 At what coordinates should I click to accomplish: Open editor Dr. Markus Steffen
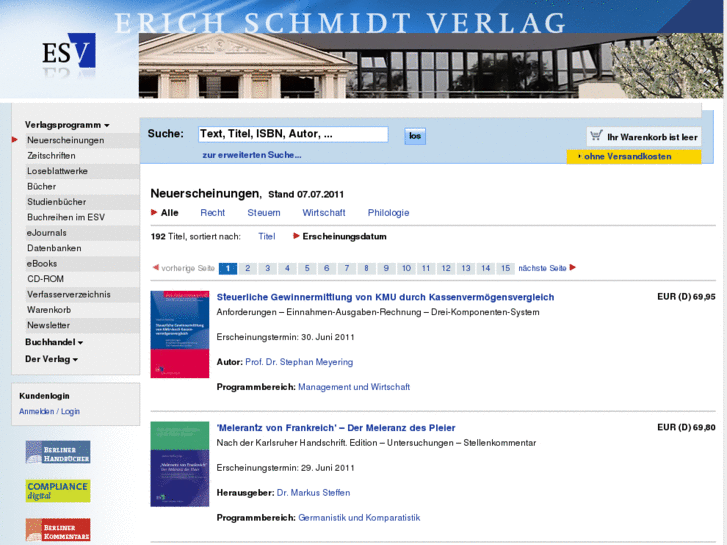313,493
